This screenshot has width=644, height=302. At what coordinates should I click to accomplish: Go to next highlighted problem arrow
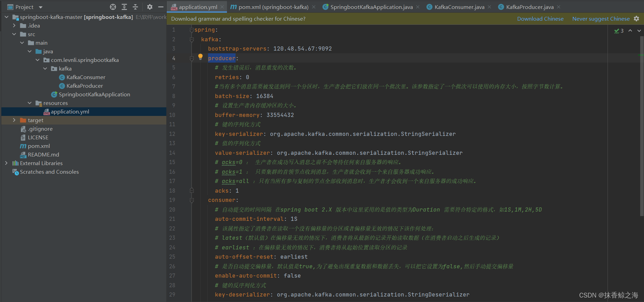coord(639,31)
